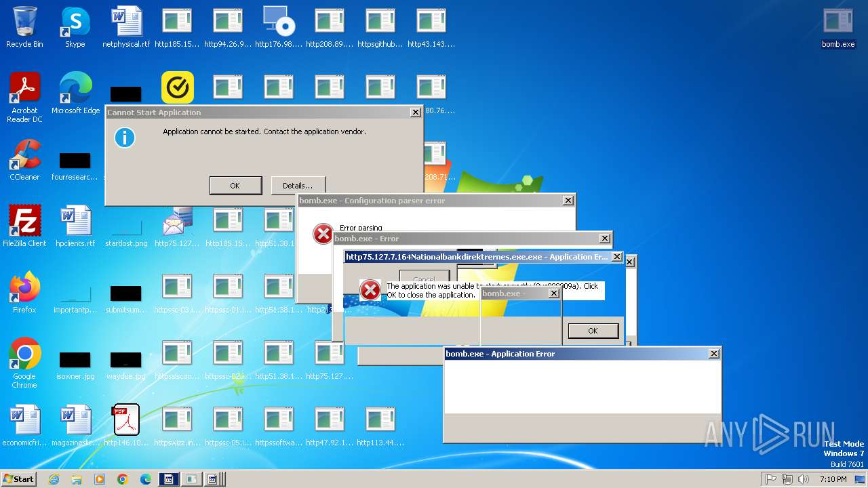Open the FileZilla Client shortcut
The width and height of the screenshot is (868, 488).
(x=24, y=227)
